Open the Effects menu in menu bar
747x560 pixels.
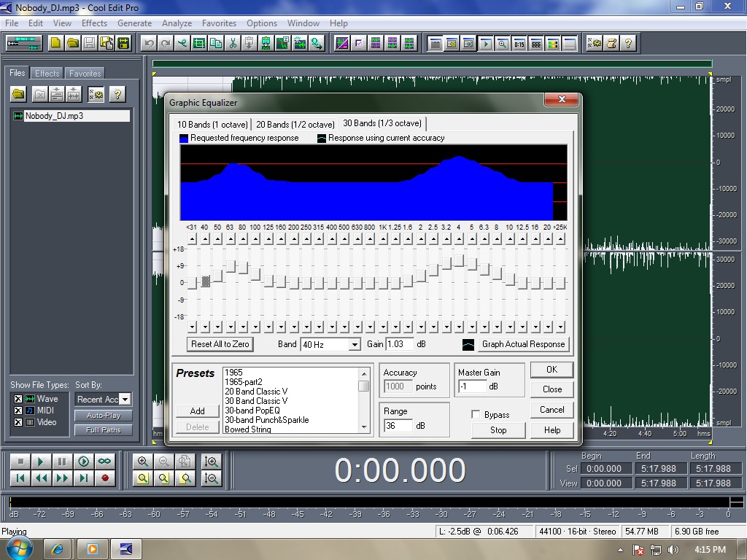pyautogui.click(x=94, y=23)
